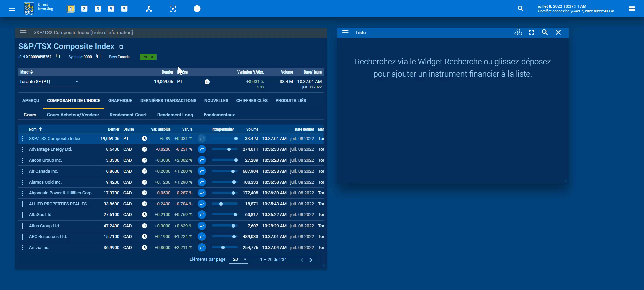The height and width of the screenshot is (290, 644).
Task: Open the main hamburger menu at top left
Action: click(x=12, y=9)
